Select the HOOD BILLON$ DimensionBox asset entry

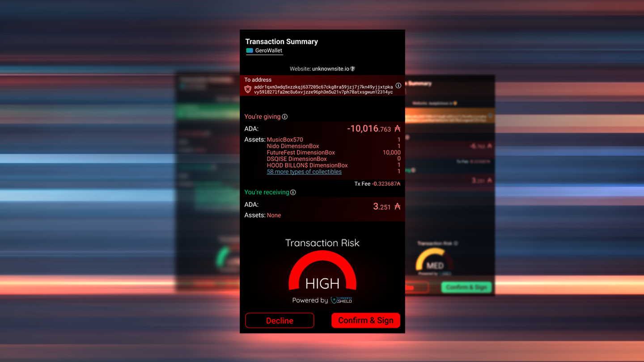coord(307,165)
